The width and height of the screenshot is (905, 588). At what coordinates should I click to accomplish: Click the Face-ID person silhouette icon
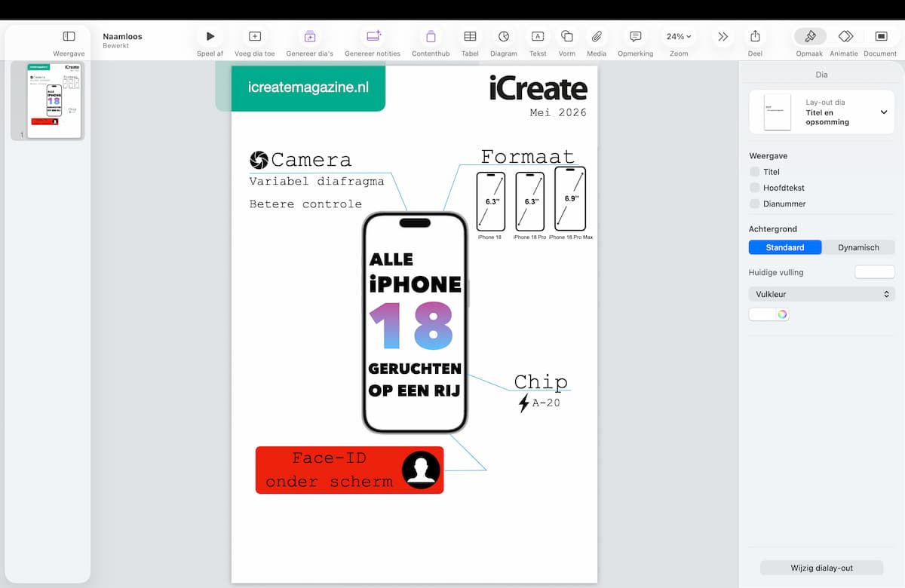[421, 470]
